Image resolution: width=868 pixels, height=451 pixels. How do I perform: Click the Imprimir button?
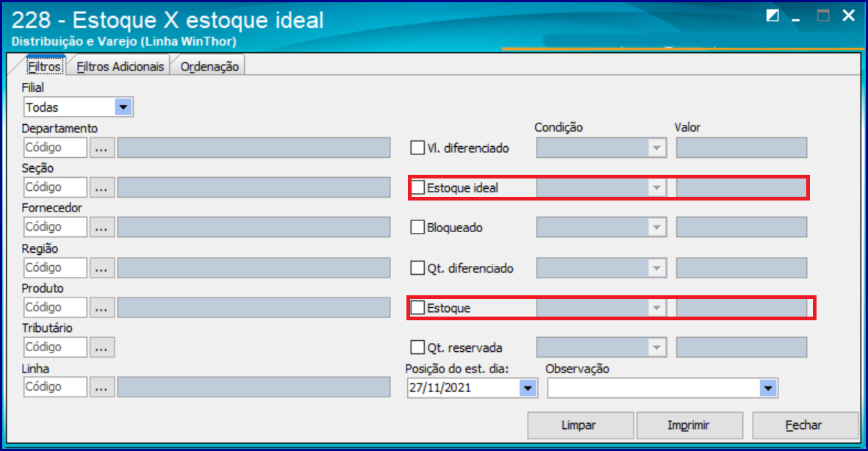[689, 425]
